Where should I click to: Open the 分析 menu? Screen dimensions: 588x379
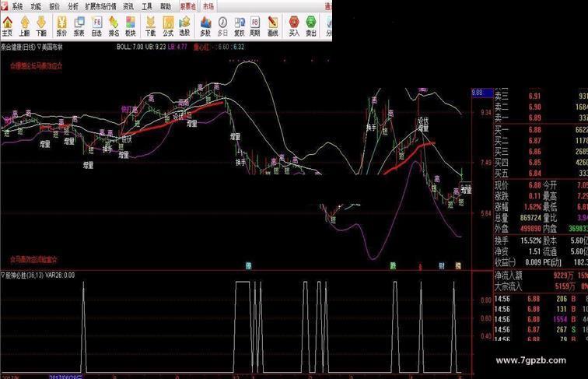pos(73,6)
